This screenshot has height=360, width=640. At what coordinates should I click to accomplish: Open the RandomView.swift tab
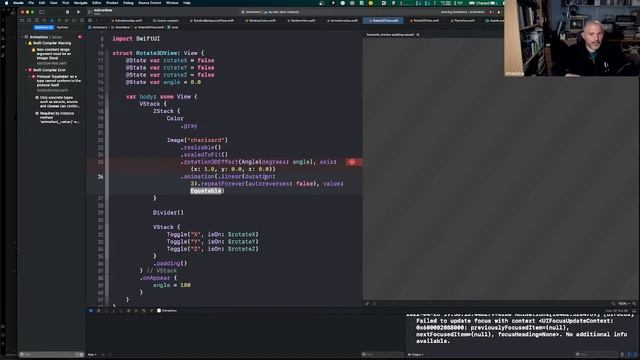[302, 20]
